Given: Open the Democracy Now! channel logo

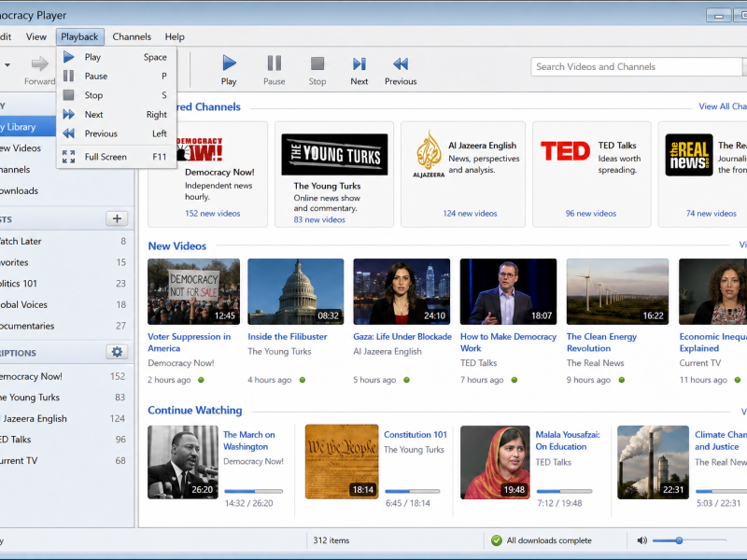Looking at the screenshot, I should pyautogui.click(x=199, y=148).
